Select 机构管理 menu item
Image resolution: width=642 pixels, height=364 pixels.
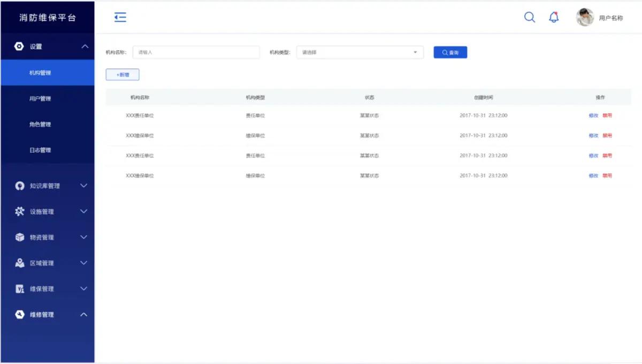pos(47,73)
